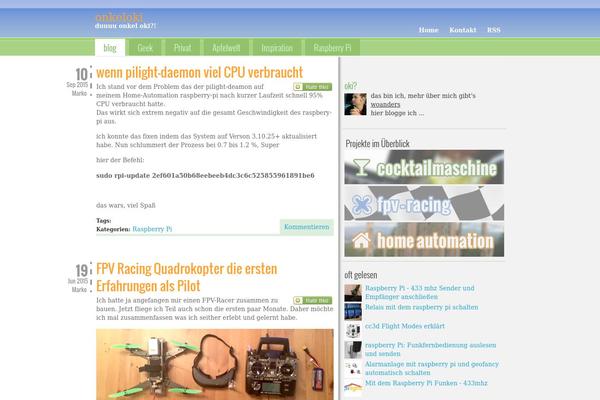The height and width of the screenshot is (400, 600).
Task: Click Flattr button on pilight-daemon post
Action: point(313,87)
